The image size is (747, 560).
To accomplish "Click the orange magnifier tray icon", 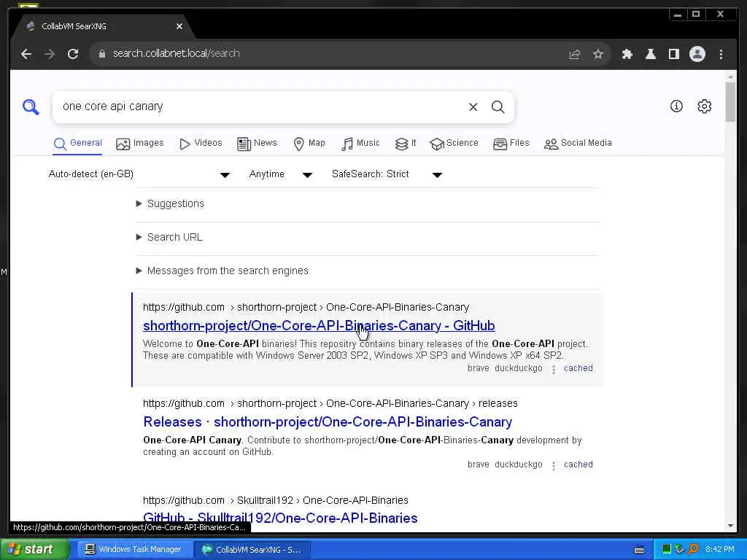I will [693, 549].
